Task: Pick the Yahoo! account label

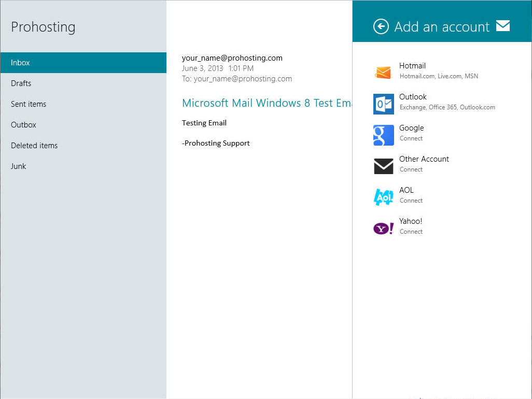Action: 411,221
